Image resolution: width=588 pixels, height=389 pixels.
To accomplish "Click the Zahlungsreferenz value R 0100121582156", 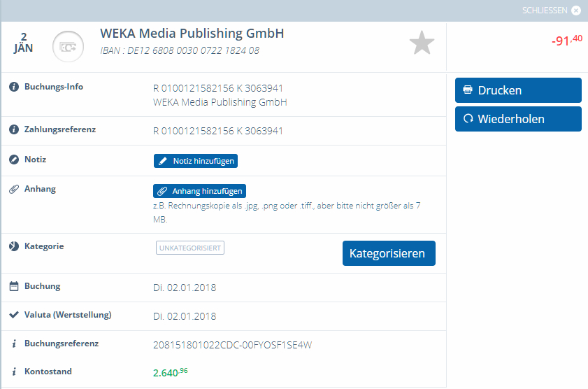I will (x=218, y=131).
